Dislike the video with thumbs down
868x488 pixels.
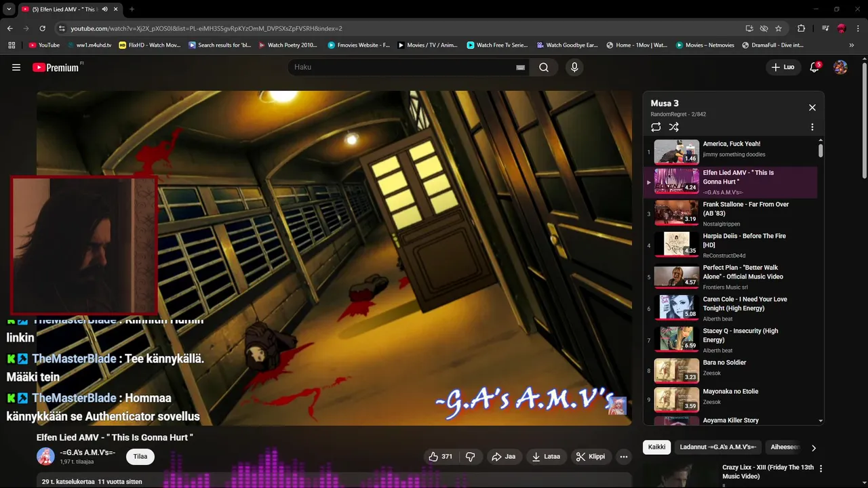tap(471, 457)
